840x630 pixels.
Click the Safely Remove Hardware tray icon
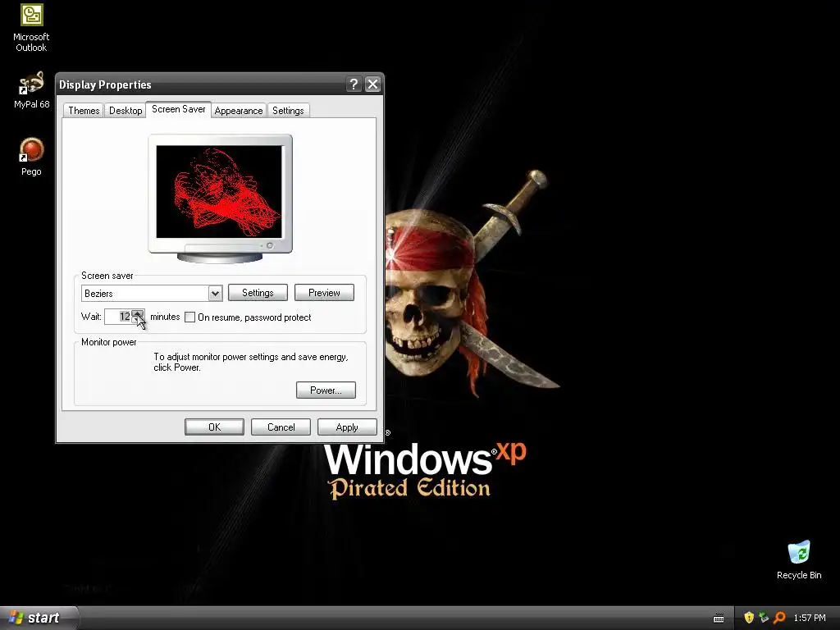(764, 618)
